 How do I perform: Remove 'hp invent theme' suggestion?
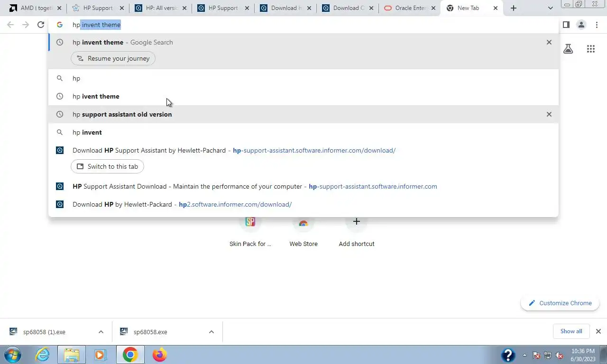[549, 42]
